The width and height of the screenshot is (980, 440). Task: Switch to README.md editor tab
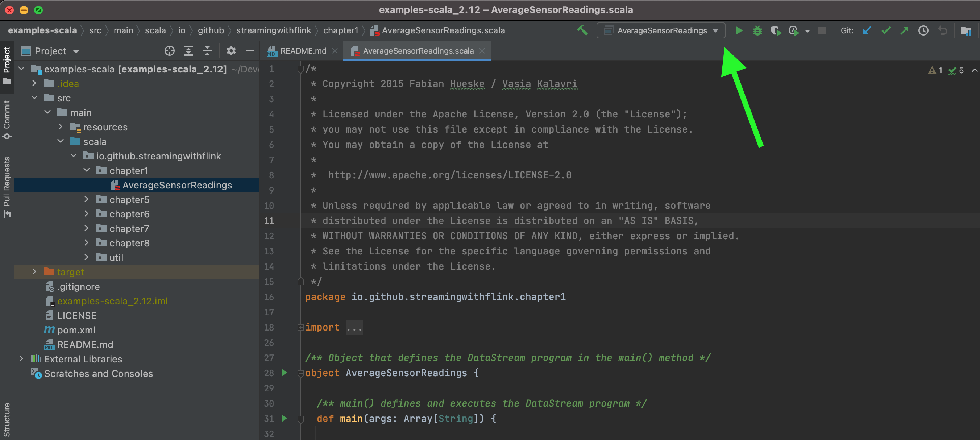[303, 51]
